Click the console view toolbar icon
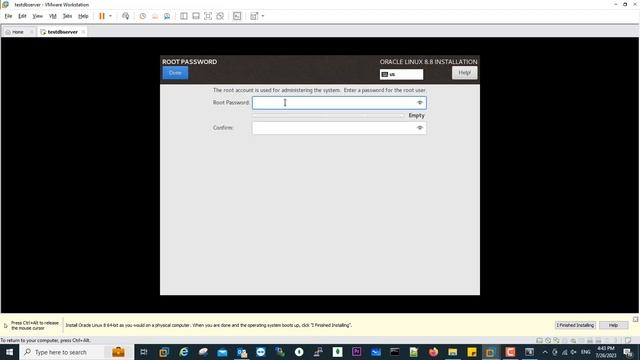The image size is (640, 360). pos(237,16)
